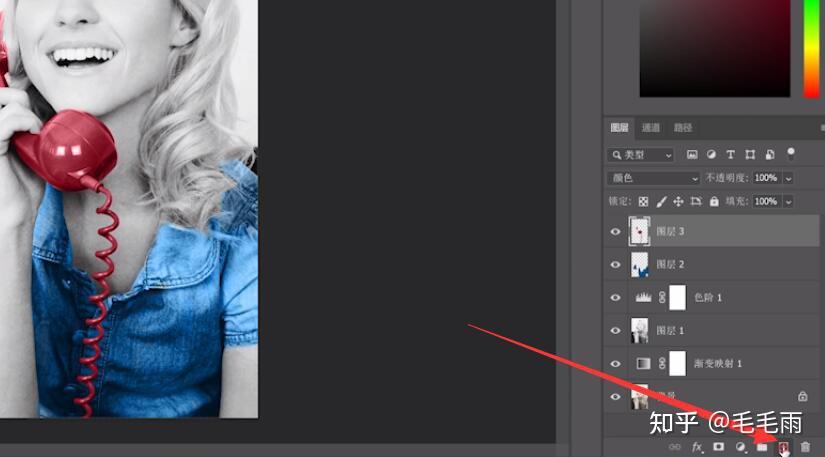Click the hue spectrum slider bar
Viewport: 825px width, 457px height.
[811, 48]
